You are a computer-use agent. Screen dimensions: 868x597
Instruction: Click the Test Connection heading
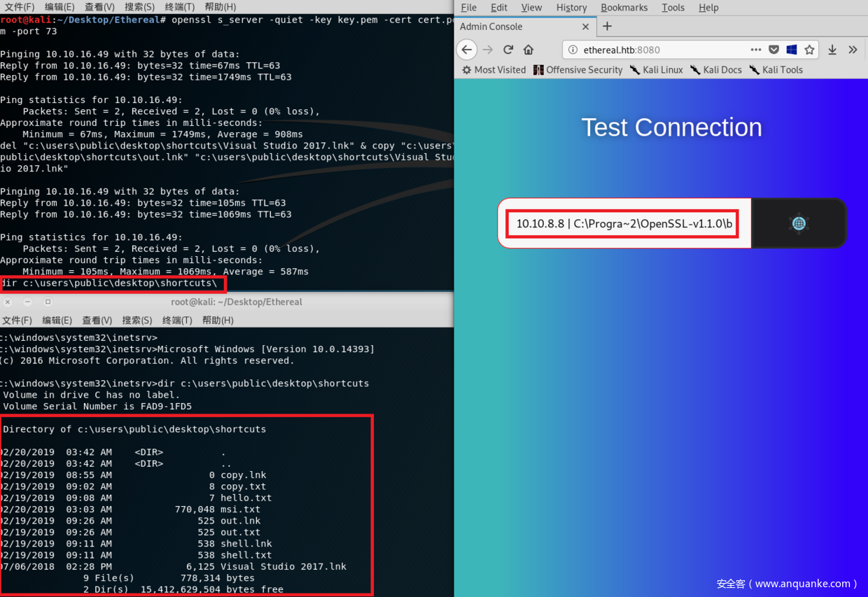671,127
